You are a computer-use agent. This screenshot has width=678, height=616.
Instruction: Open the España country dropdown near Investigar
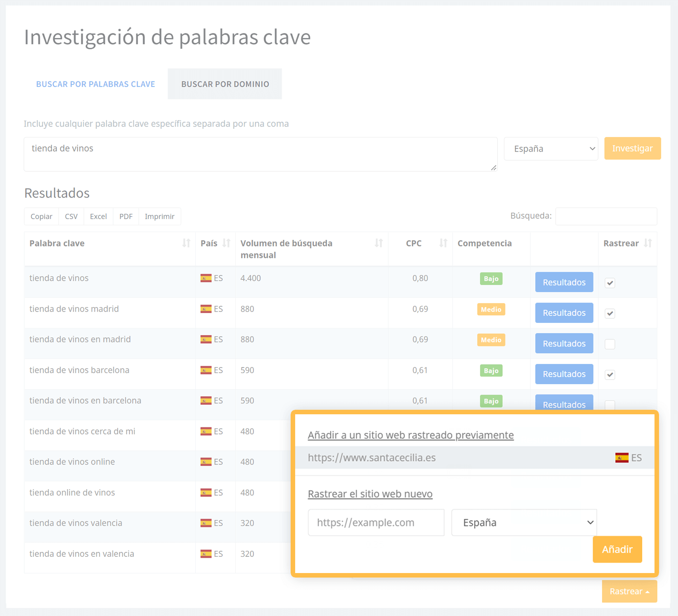coord(551,148)
